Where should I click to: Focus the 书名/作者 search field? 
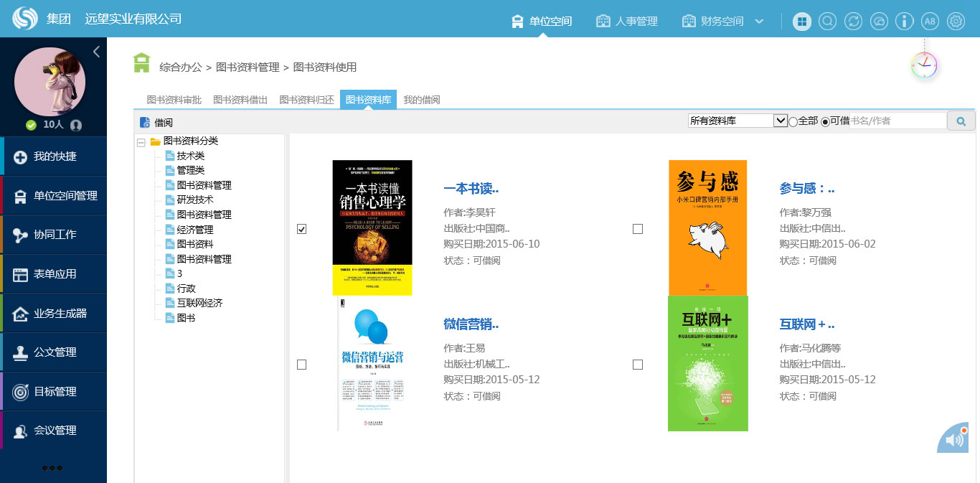(898, 121)
